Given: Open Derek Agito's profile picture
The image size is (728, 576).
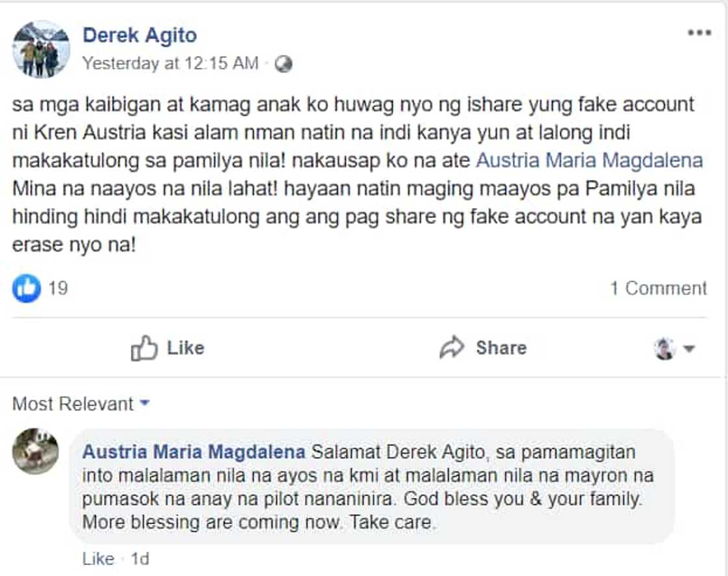Looking at the screenshot, I should 42,47.
